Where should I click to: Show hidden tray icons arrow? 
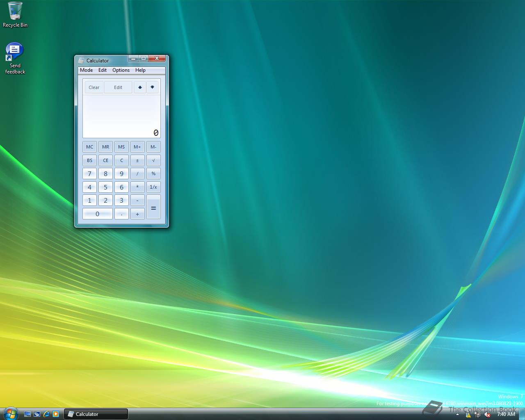tap(457, 414)
